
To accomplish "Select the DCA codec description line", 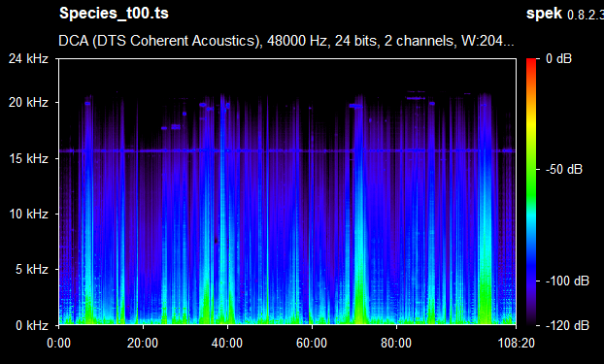I will tap(286, 41).
